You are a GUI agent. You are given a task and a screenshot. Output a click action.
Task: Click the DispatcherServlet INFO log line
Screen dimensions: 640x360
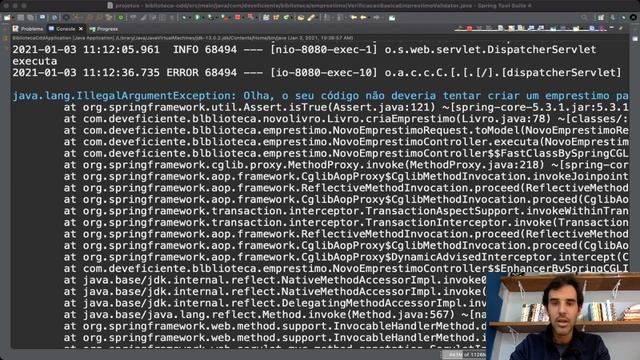coord(304,50)
